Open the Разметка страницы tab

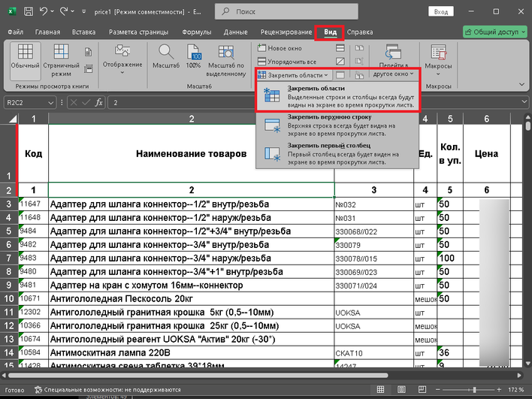click(138, 32)
